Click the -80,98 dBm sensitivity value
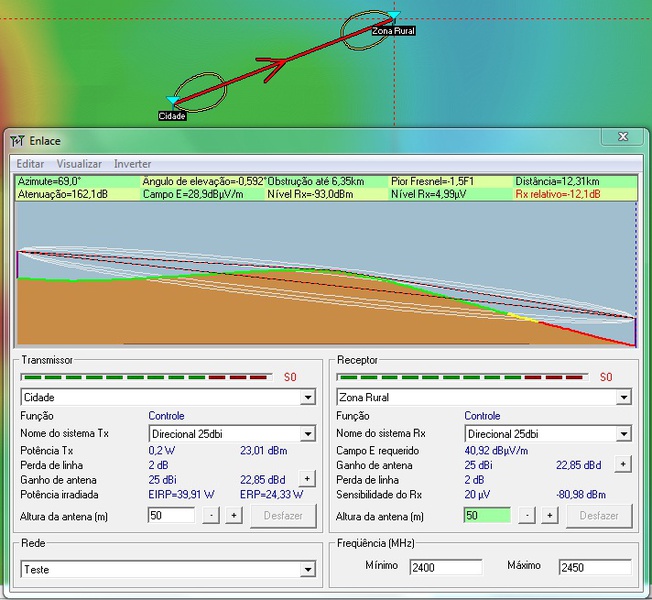Viewport: 652px width, 600px height. [x=580, y=494]
